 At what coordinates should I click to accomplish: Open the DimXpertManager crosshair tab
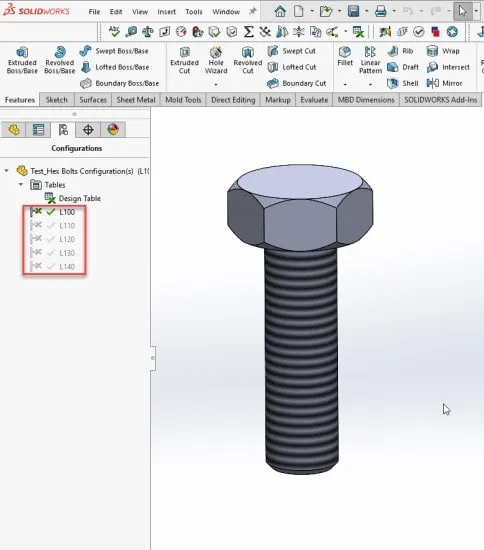pos(88,130)
